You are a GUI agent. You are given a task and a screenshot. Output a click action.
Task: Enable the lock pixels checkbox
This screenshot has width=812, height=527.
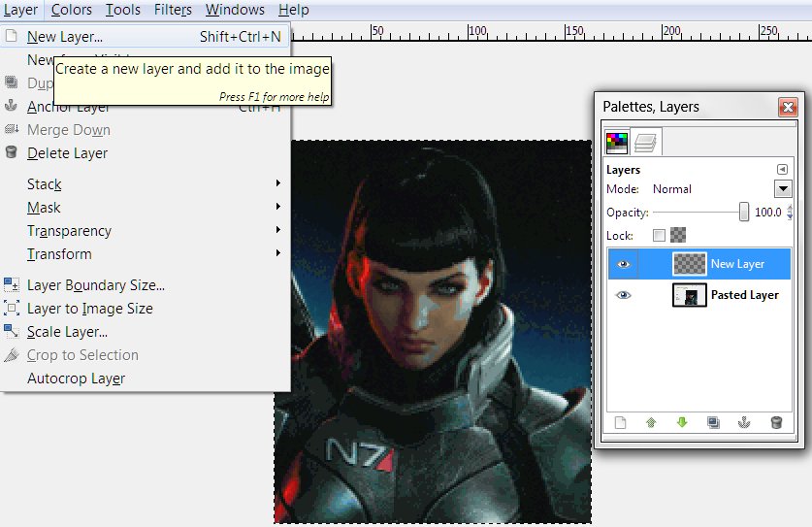[x=660, y=235]
